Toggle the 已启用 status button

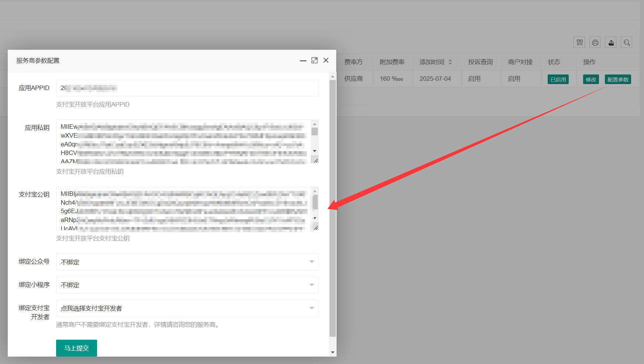[558, 79]
